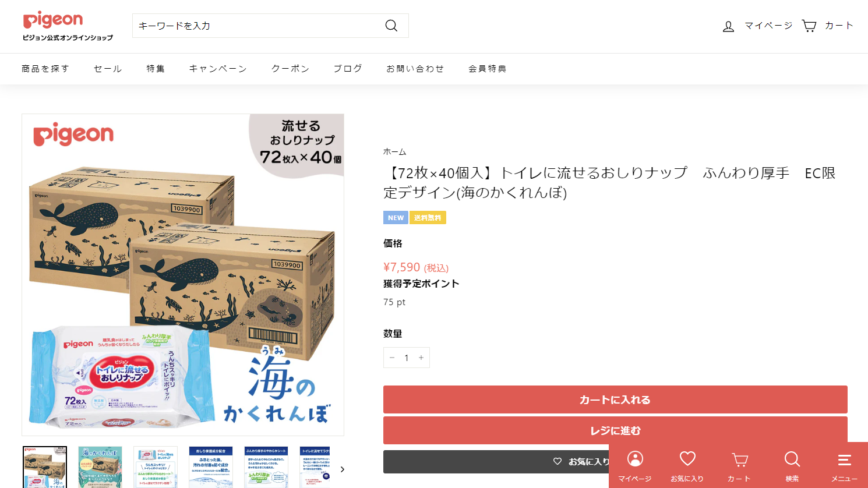Increase quantity with plus button

tap(421, 358)
